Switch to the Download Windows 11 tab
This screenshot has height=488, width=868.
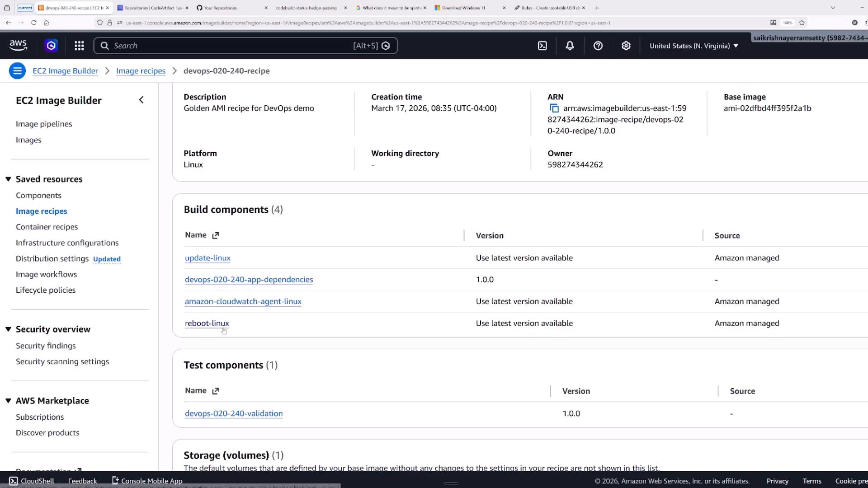[470, 8]
